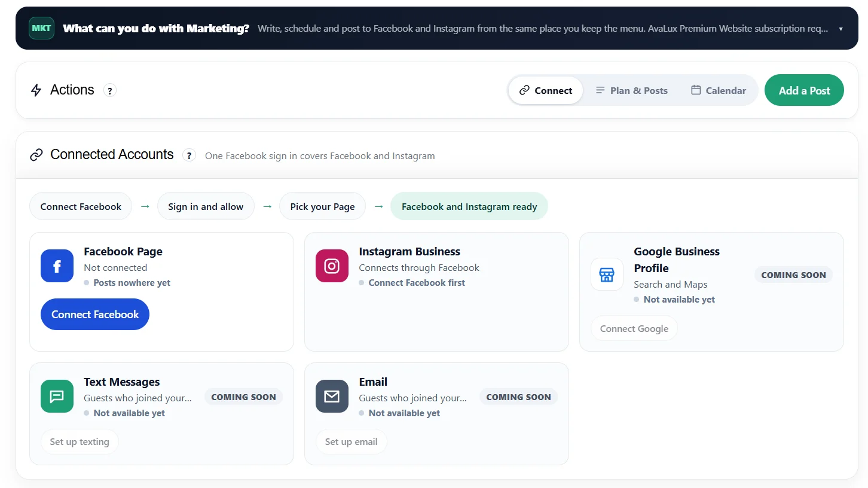Click the 'Not connected' status text
The height and width of the screenshot is (488, 868).
pyautogui.click(x=115, y=268)
